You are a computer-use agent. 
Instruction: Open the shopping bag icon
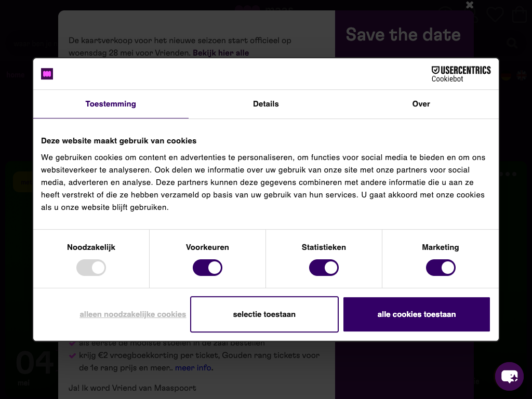(x=519, y=15)
